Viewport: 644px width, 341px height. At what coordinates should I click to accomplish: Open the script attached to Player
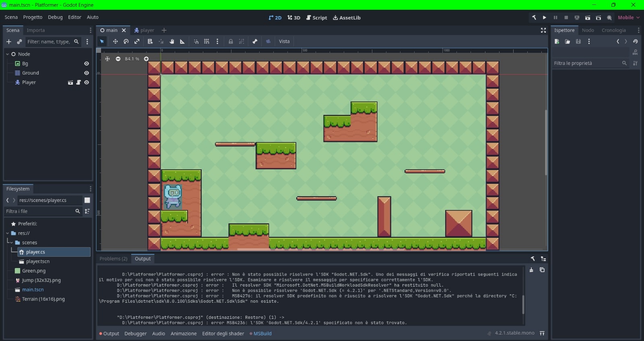pos(78,82)
